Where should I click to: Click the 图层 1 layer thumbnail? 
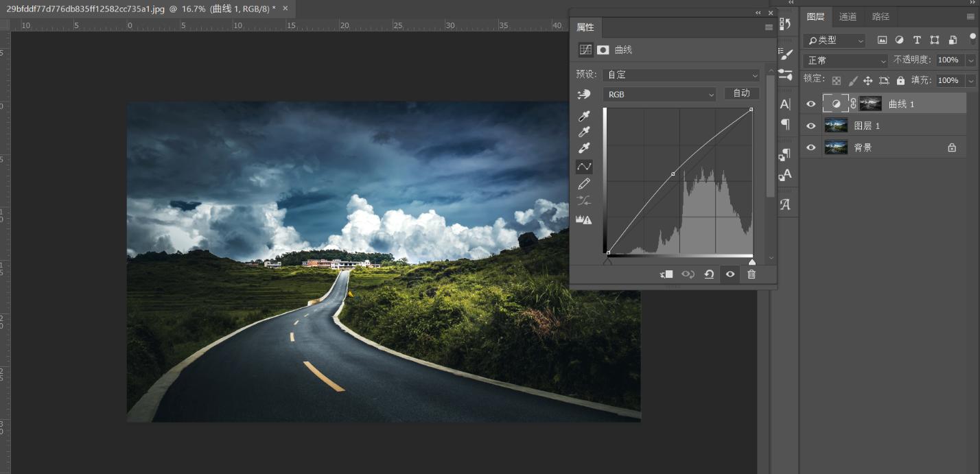(836, 125)
